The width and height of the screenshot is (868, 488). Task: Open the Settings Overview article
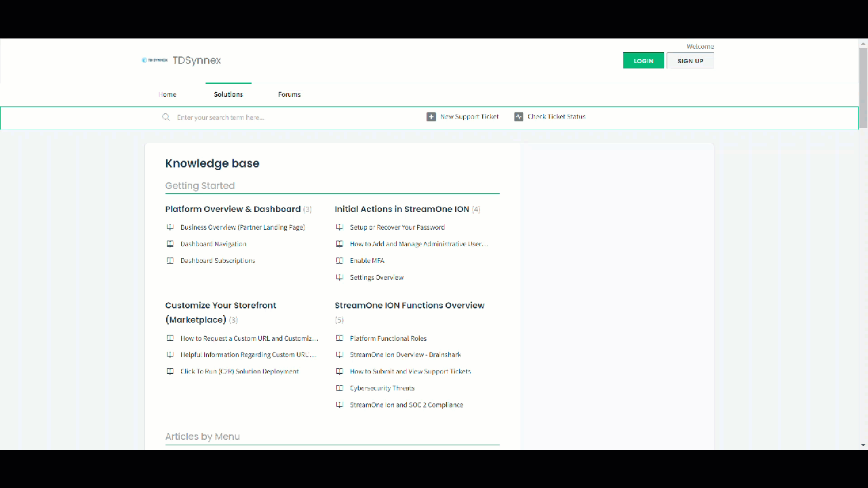(x=376, y=277)
